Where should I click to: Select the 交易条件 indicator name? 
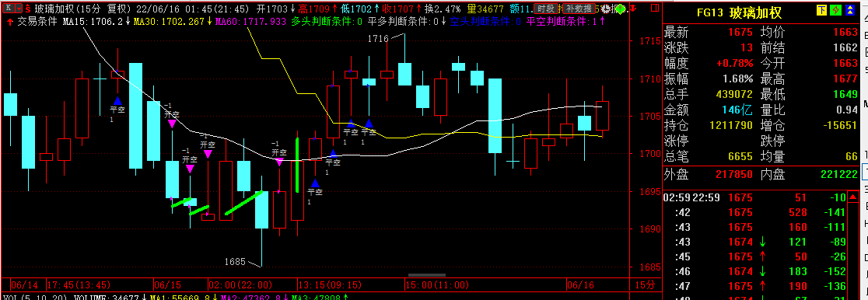point(38,22)
